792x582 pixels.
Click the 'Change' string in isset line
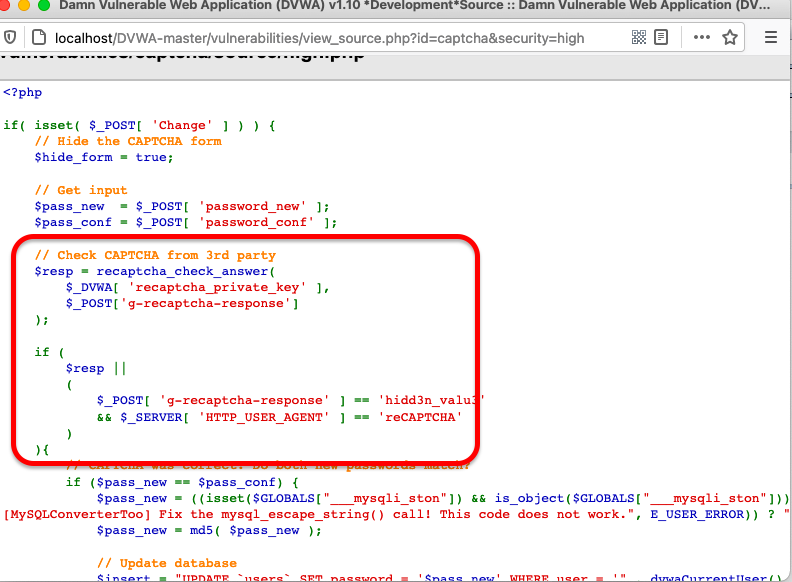point(182,125)
